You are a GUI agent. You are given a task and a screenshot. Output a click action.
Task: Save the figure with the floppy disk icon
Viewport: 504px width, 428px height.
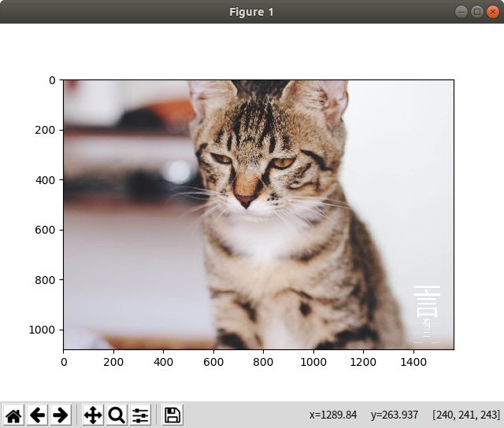point(172,415)
